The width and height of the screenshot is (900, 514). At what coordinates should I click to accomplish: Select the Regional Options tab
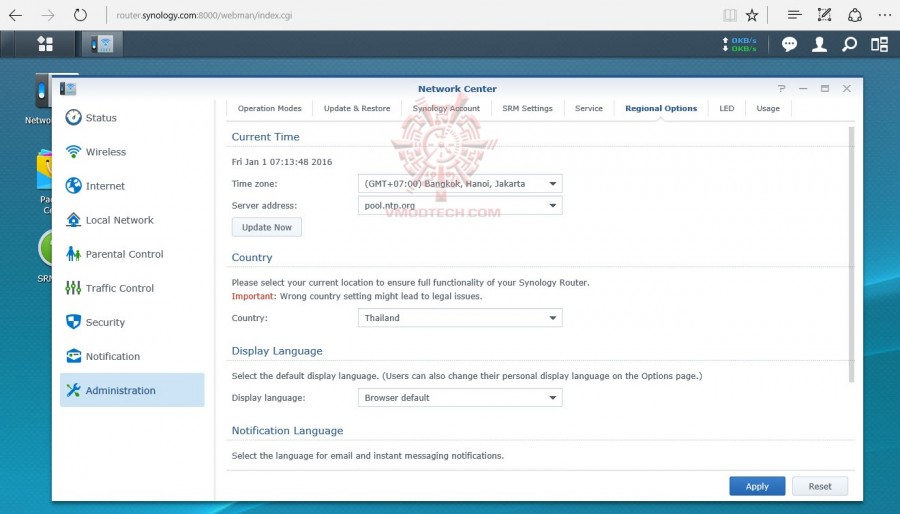click(x=661, y=108)
